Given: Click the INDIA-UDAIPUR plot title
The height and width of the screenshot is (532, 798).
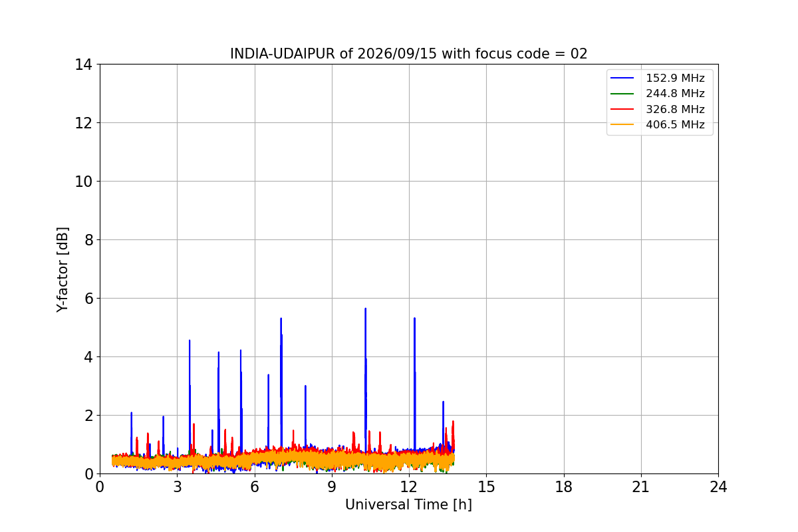Looking at the screenshot, I should click(x=409, y=54).
